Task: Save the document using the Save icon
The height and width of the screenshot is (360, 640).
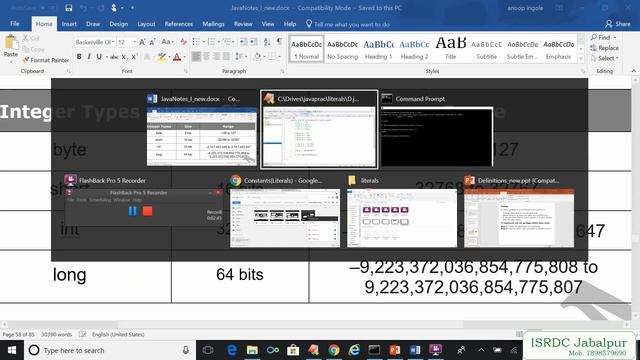Action: tap(69, 8)
